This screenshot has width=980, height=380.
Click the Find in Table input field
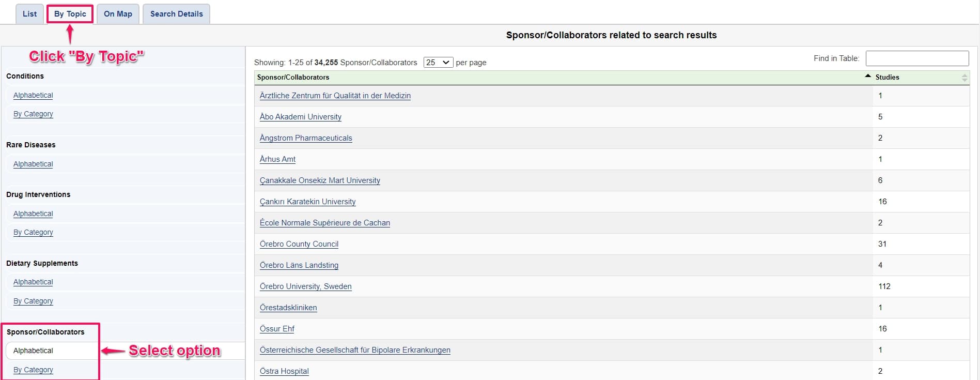(916, 58)
